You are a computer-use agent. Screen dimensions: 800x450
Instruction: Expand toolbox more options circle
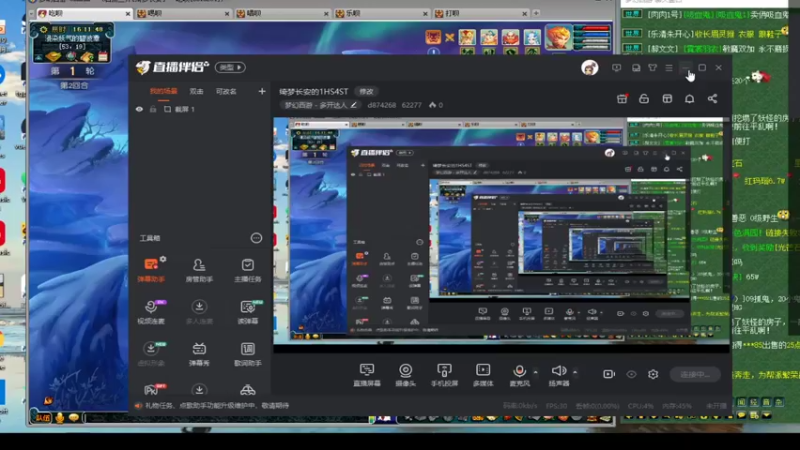click(x=256, y=238)
